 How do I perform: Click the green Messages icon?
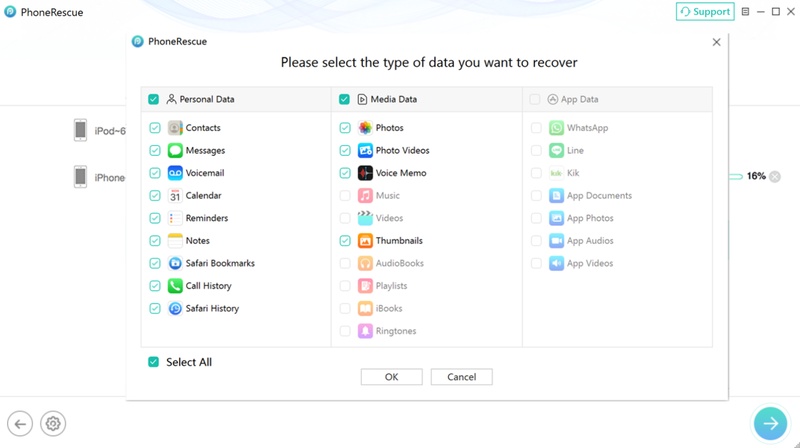tap(175, 151)
